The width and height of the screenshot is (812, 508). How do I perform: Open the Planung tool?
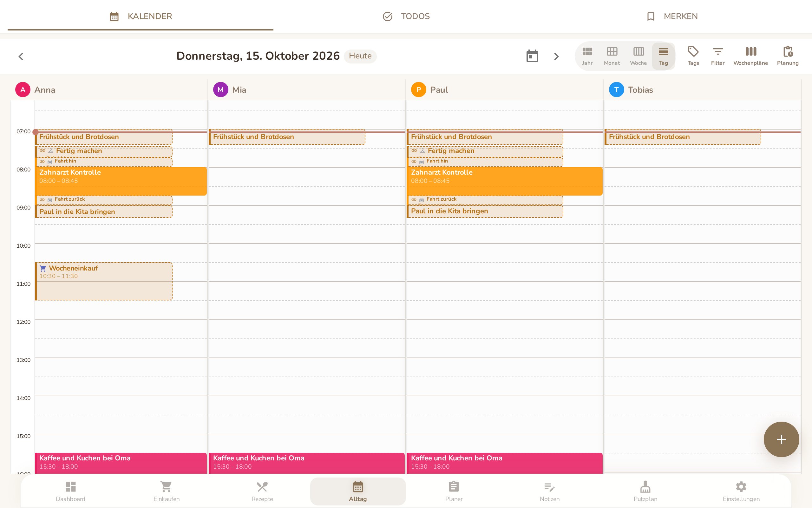point(788,56)
